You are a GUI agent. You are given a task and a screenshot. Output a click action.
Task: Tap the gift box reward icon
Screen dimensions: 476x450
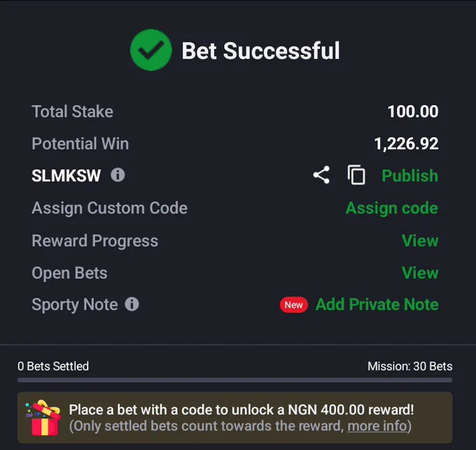click(43, 418)
